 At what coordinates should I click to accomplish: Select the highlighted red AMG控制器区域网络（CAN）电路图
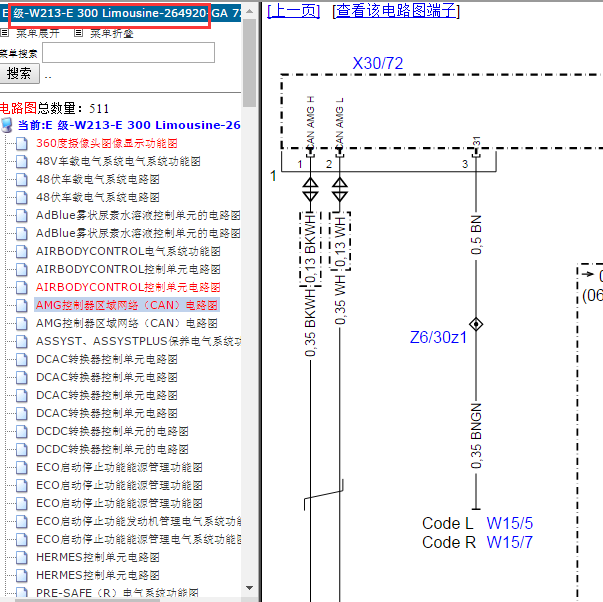pos(127,305)
